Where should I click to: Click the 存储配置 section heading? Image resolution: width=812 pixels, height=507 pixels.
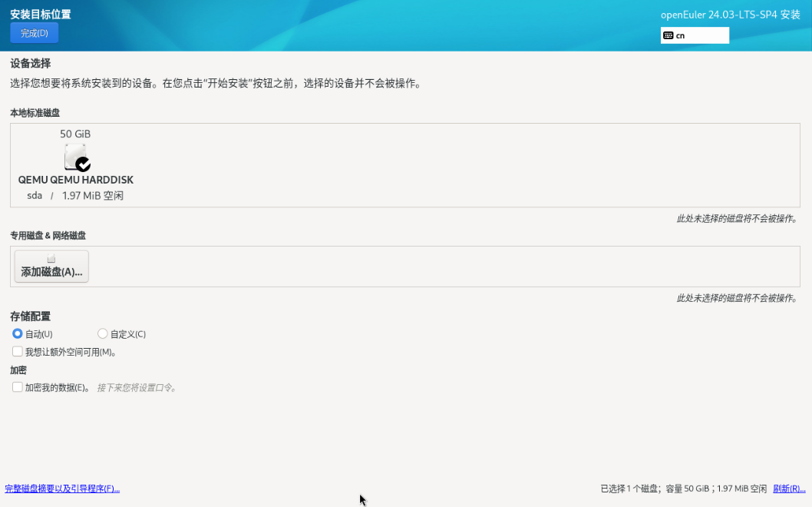[x=30, y=316]
